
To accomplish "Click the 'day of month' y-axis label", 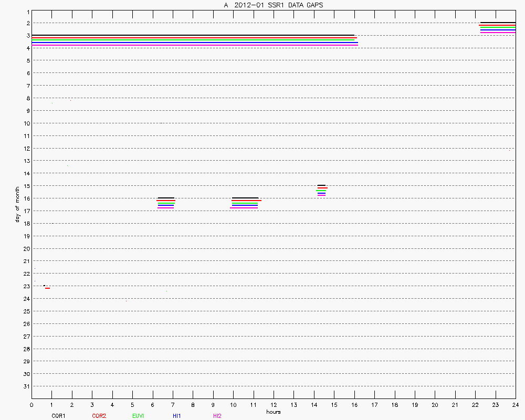I will click(17, 204).
